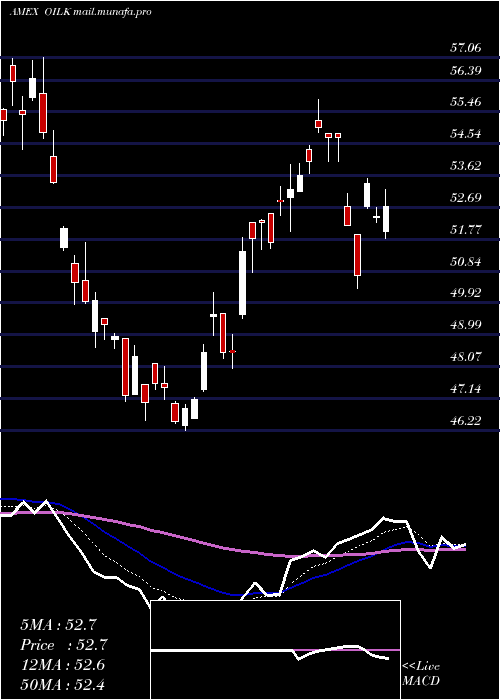Select the 49.92 price axis label
Screen dimensions: 500x700
click(x=466, y=293)
